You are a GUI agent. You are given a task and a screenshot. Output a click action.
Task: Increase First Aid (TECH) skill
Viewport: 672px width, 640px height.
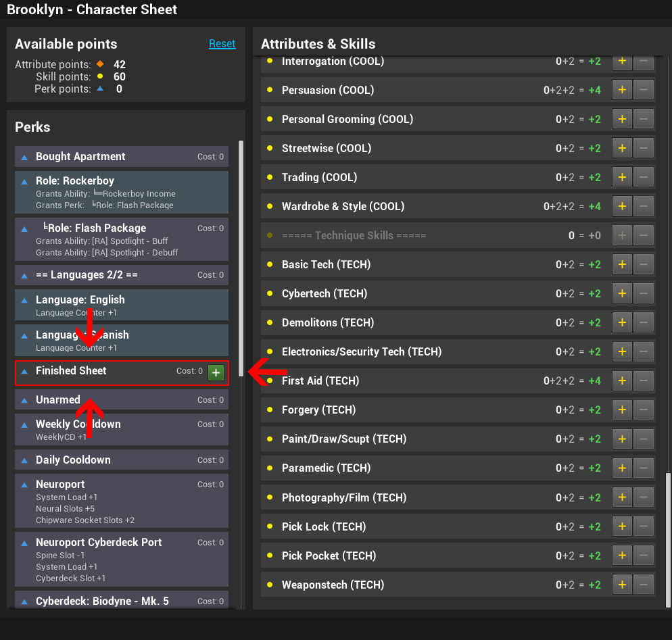click(x=622, y=380)
